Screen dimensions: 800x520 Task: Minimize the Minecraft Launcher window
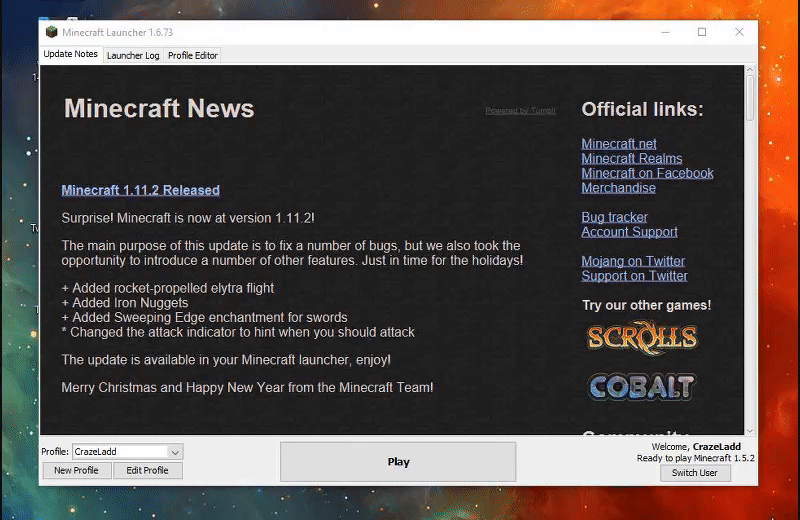pos(665,32)
